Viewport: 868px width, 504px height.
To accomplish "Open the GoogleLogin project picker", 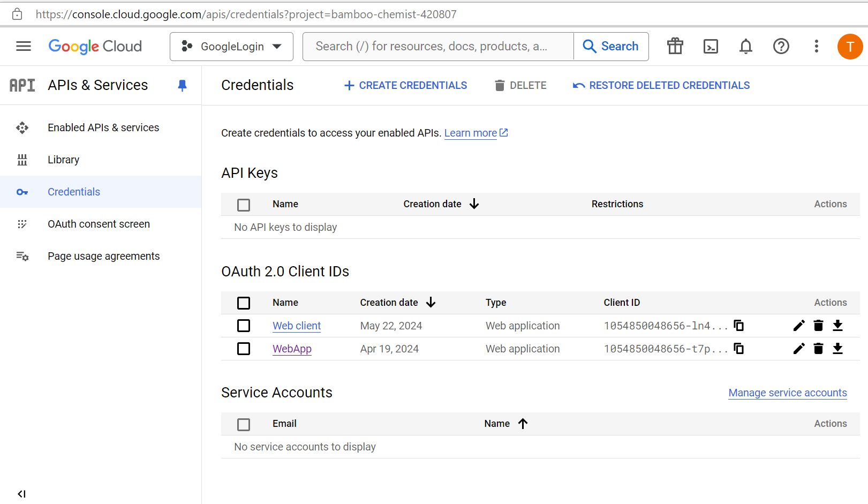I will click(231, 47).
